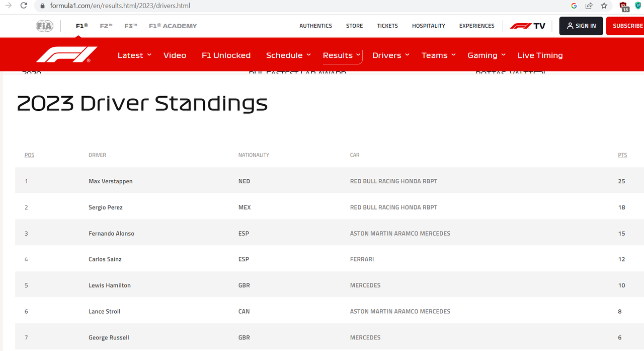Click the NED nationality cell
The width and height of the screenshot is (644, 351).
[244, 181]
